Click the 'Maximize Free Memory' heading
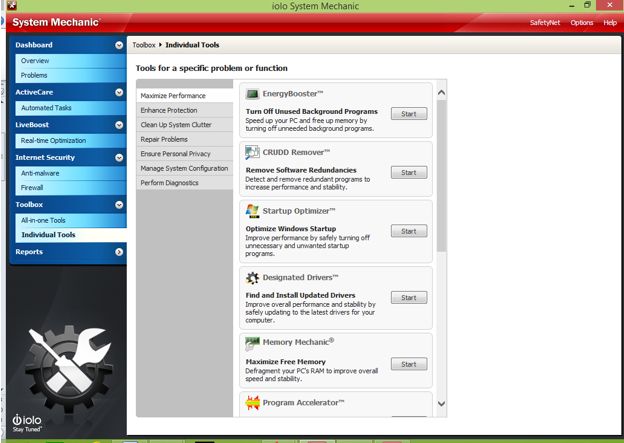This screenshot has height=443, width=624. click(286, 362)
